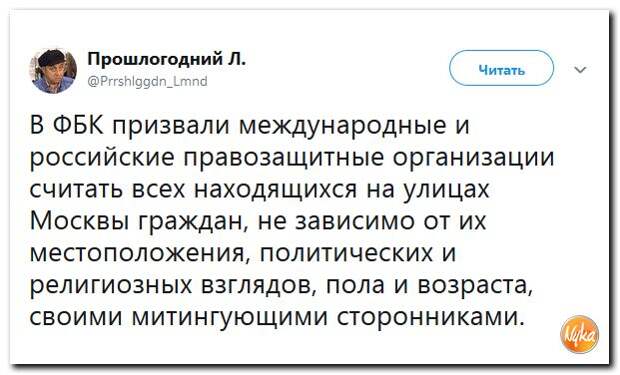Click the word ФБК in the tweet
620x375 pixels.
79,125
